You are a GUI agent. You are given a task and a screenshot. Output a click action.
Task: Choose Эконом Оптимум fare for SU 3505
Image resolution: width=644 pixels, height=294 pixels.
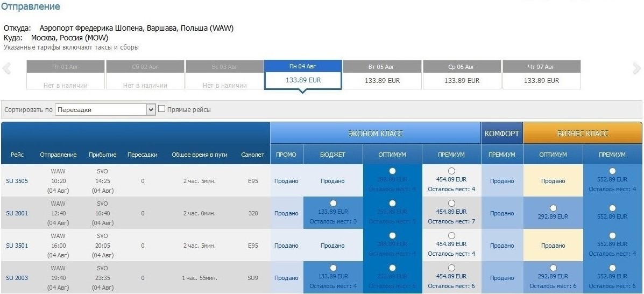coord(392,171)
